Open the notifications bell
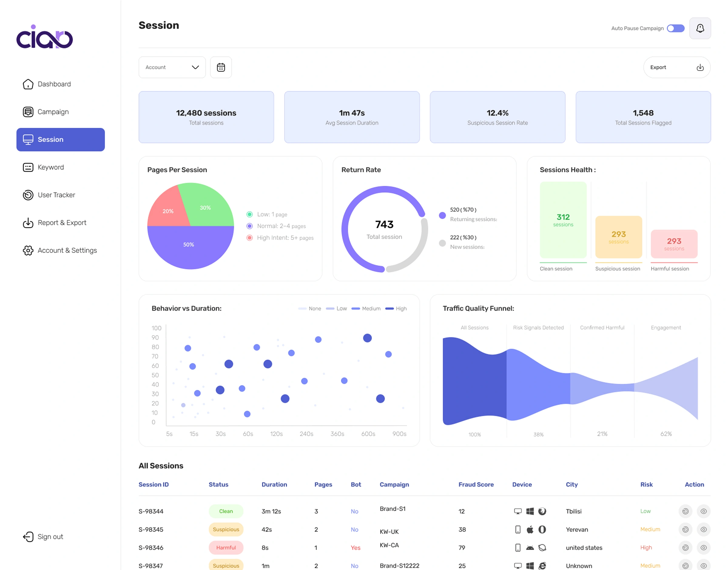Screen dimensions: 728x570 point(699,29)
